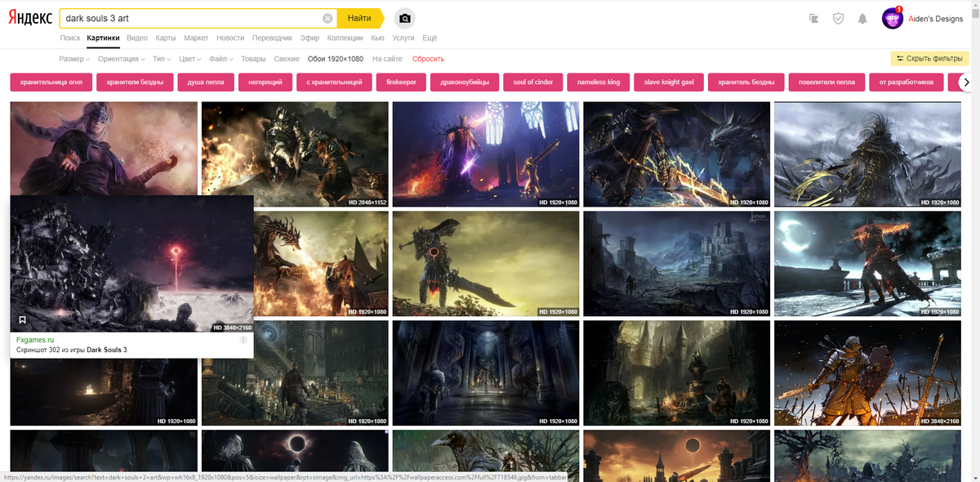Open the user avatar with notification badge
The image size is (980, 482).
[892, 18]
